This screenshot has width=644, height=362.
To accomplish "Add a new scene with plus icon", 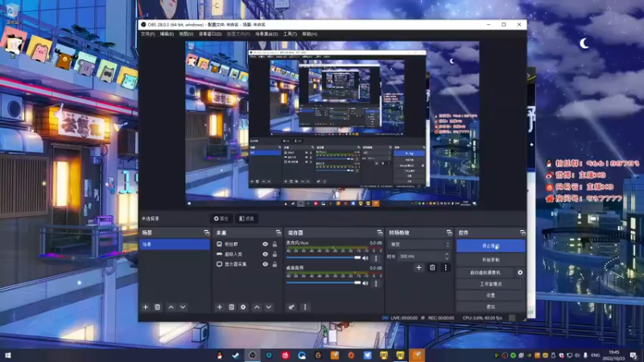I will click(146, 307).
